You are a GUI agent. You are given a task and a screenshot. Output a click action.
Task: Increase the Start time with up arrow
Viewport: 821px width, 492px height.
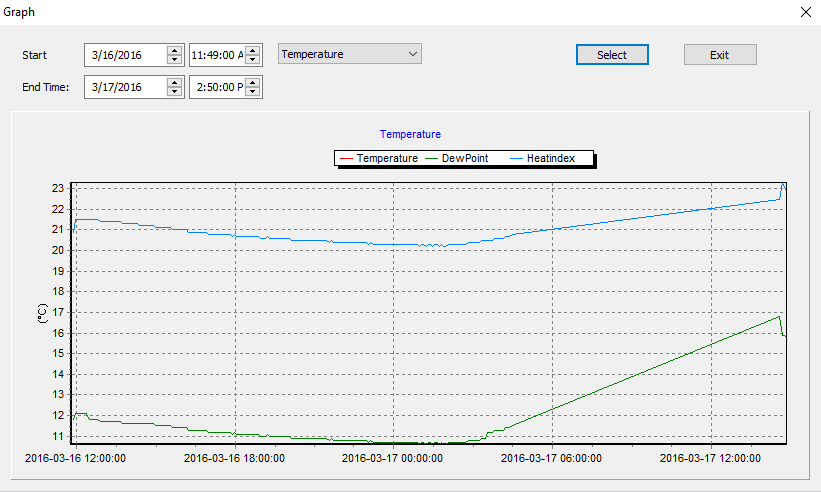click(253, 50)
